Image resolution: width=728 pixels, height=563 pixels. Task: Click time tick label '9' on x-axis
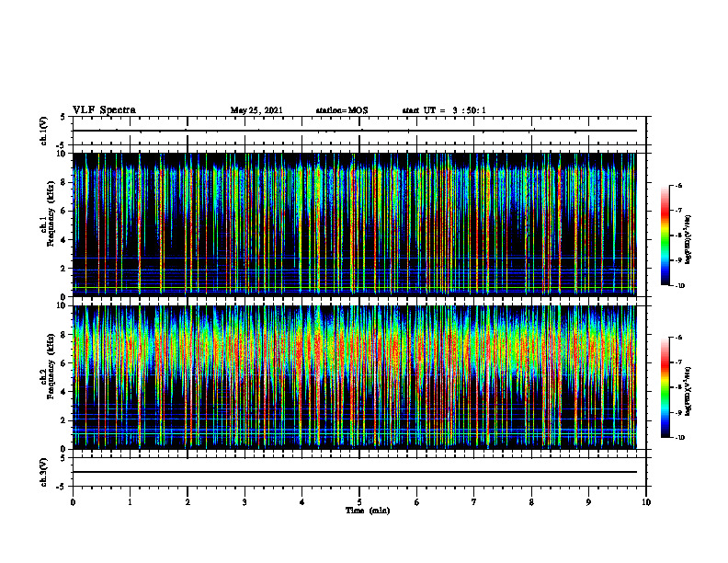588,502
